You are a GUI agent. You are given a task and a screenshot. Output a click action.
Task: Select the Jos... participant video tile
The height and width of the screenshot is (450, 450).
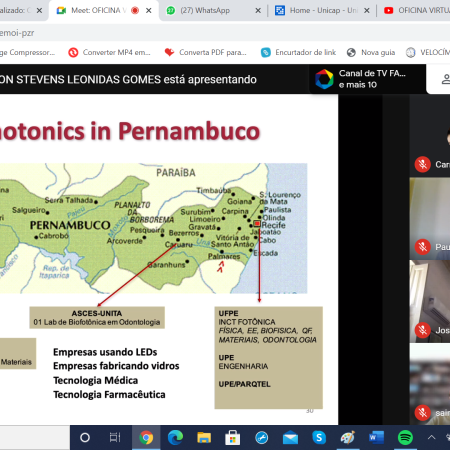click(x=430, y=301)
